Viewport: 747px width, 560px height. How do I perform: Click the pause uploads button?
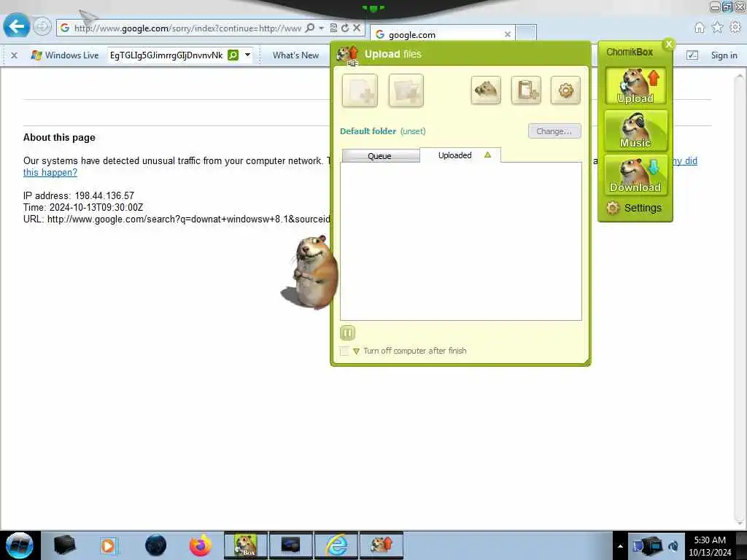point(348,332)
